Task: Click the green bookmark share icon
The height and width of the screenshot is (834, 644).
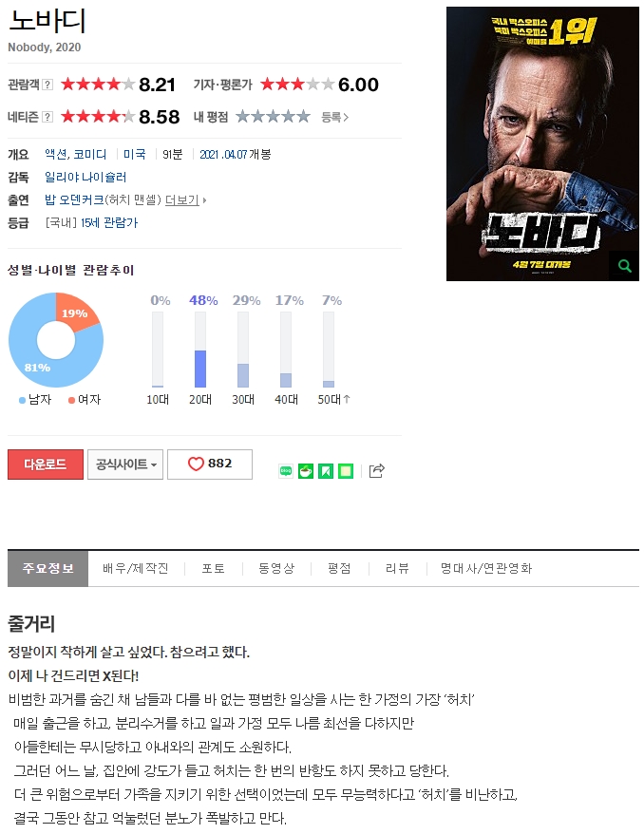Action: tap(326, 471)
